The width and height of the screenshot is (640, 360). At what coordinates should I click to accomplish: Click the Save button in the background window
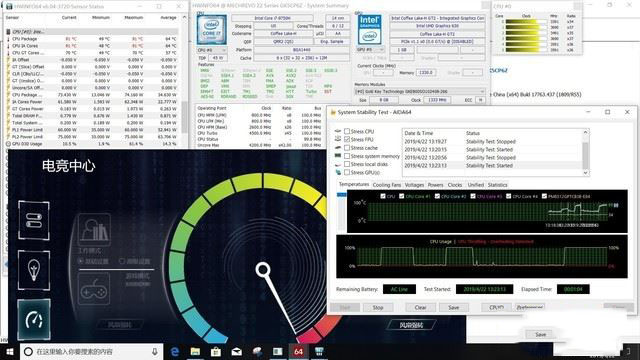(540, 334)
